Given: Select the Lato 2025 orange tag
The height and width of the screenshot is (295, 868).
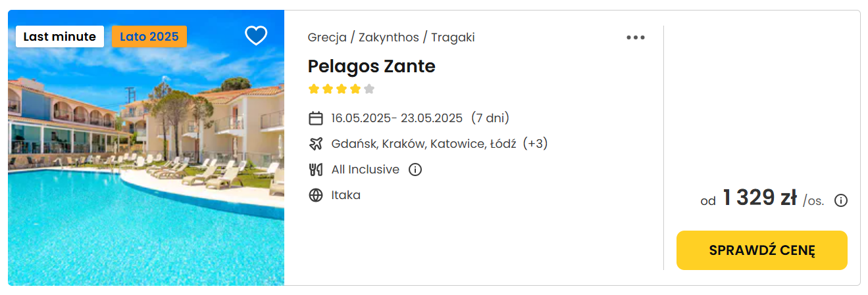Looking at the screenshot, I should 149,37.
